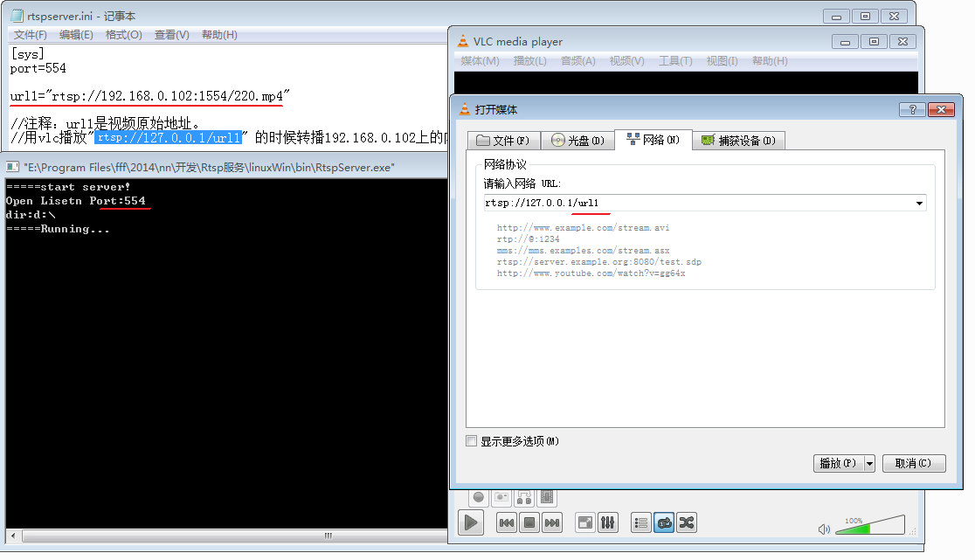Open VLC 帮助(H) menu

(770, 61)
